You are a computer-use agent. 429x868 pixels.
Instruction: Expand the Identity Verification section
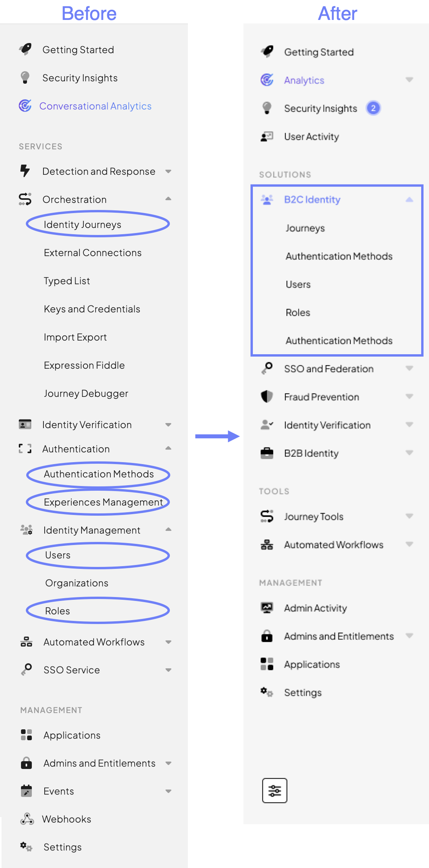(168, 425)
